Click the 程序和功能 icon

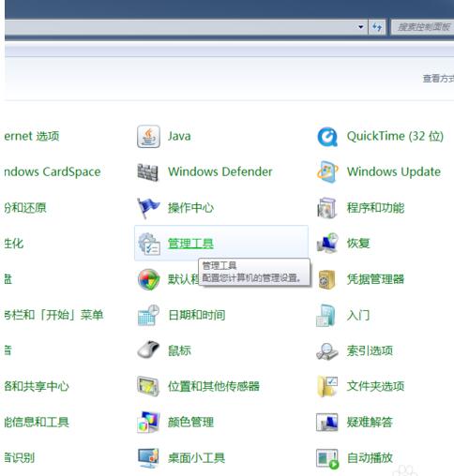(327, 208)
